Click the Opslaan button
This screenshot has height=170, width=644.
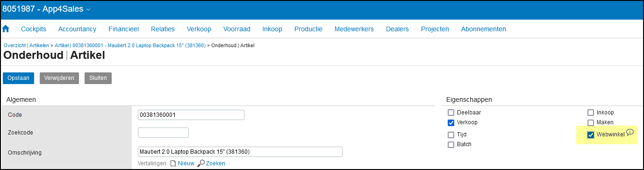click(x=19, y=78)
